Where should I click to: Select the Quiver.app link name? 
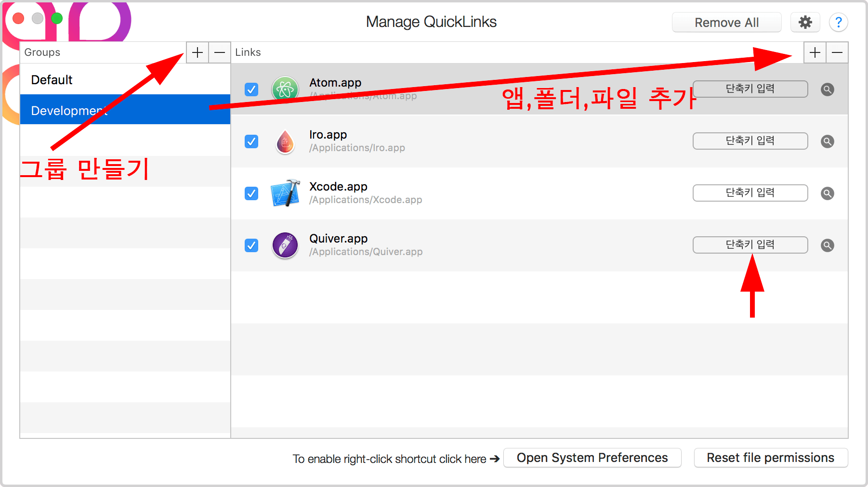pyautogui.click(x=338, y=239)
